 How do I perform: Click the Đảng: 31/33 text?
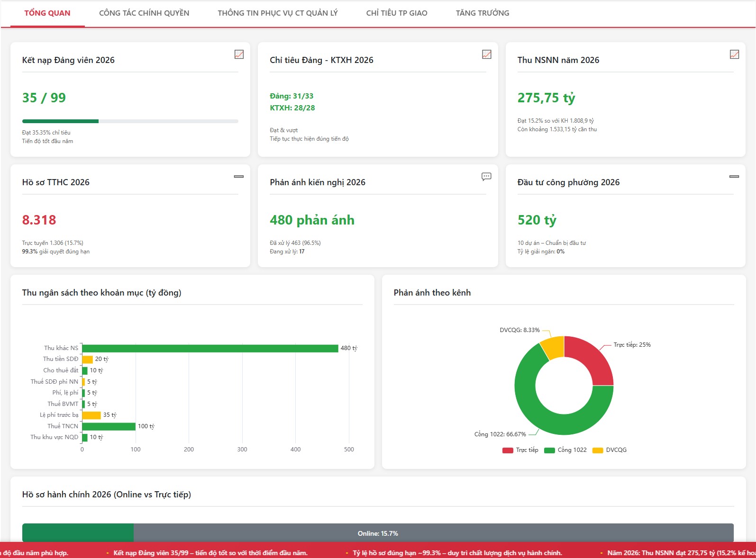[x=291, y=96]
